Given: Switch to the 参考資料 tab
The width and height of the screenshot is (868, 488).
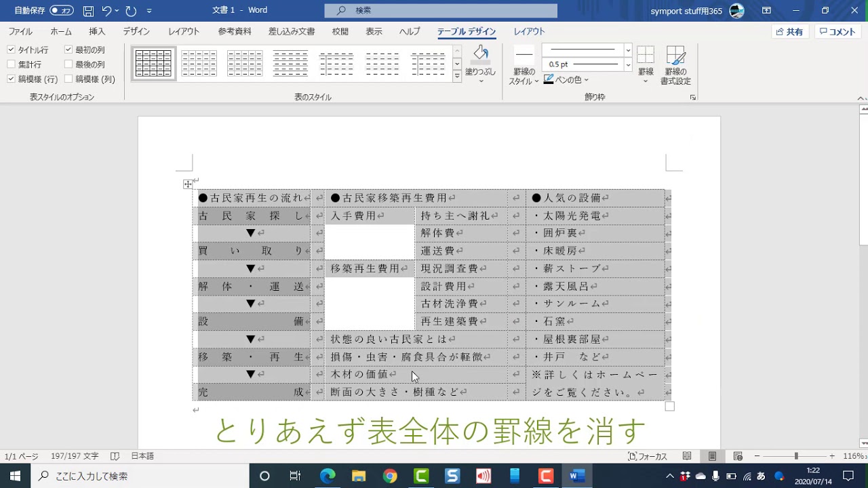Looking at the screenshot, I should pyautogui.click(x=235, y=32).
